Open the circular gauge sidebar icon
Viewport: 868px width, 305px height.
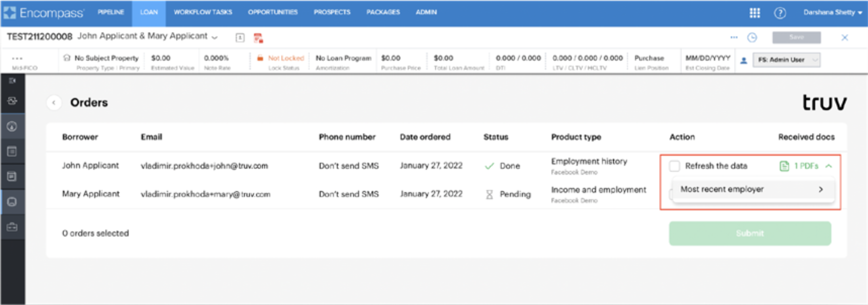point(12,127)
